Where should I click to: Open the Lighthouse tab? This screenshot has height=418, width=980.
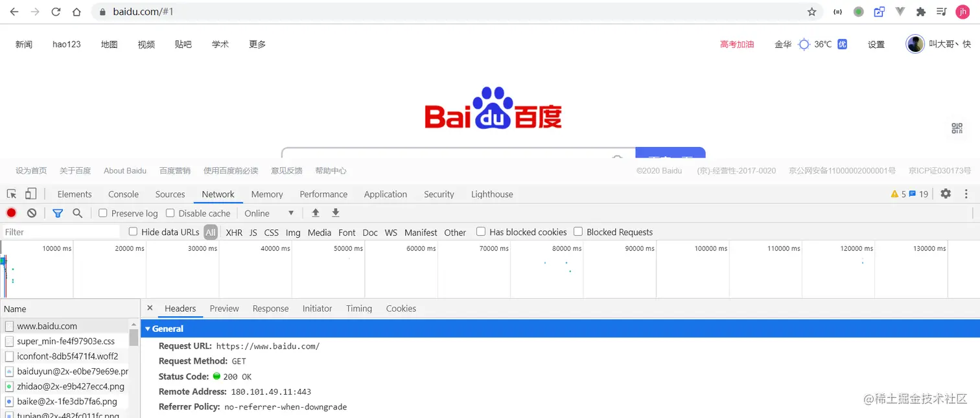tap(492, 194)
